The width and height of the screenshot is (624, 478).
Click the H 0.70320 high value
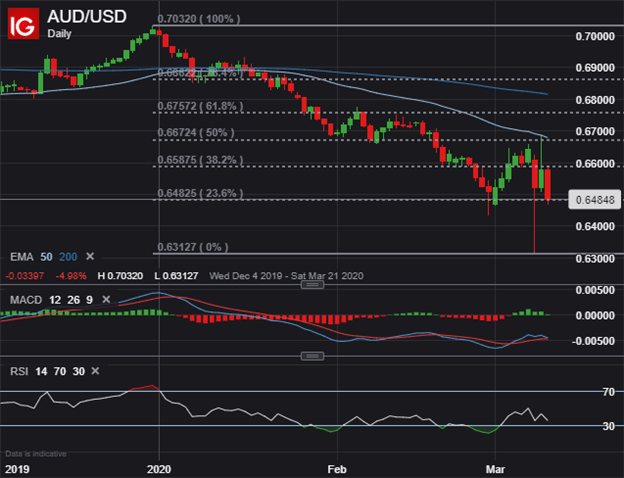coord(120,276)
